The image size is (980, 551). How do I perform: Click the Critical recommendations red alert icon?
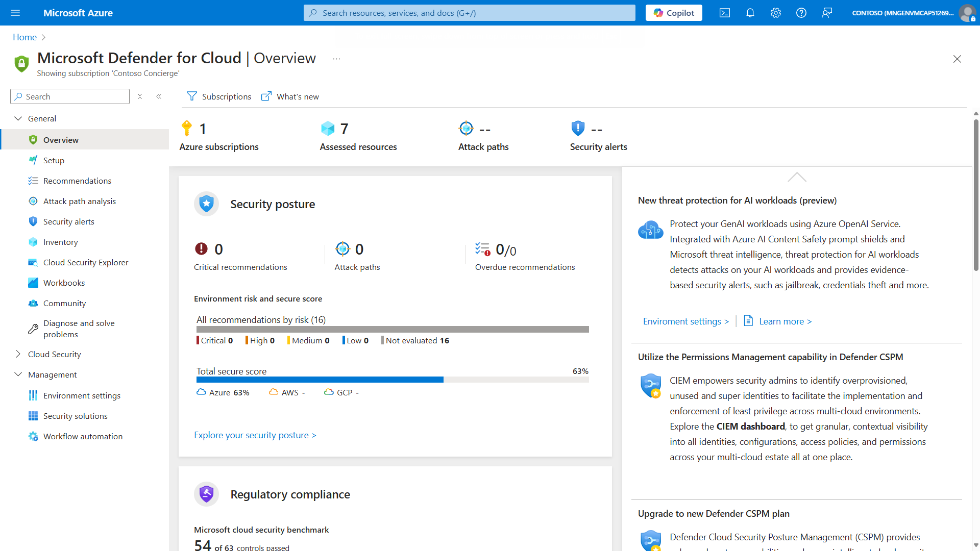pyautogui.click(x=201, y=248)
